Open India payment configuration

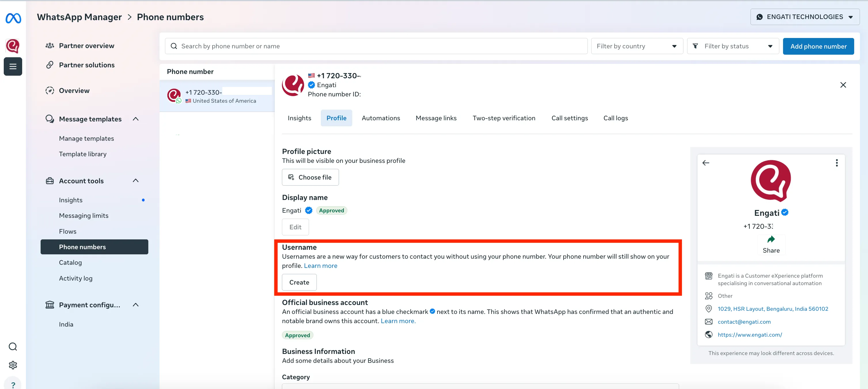pos(66,324)
